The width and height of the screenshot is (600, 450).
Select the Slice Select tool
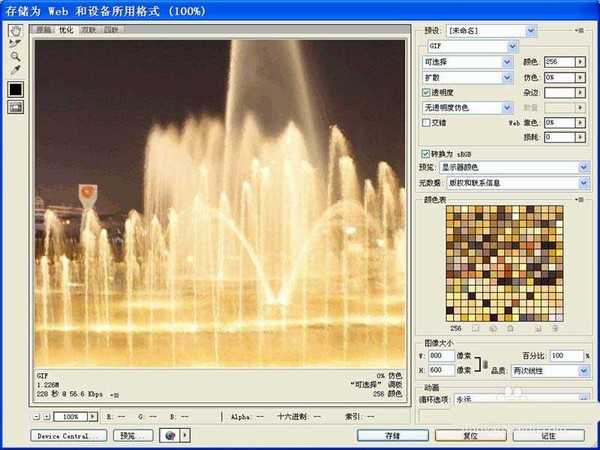click(x=16, y=44)
